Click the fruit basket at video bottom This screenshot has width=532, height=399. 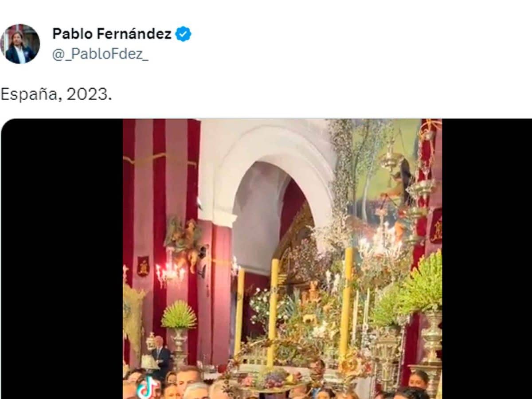pyautogui.click(x=271, y=380)
